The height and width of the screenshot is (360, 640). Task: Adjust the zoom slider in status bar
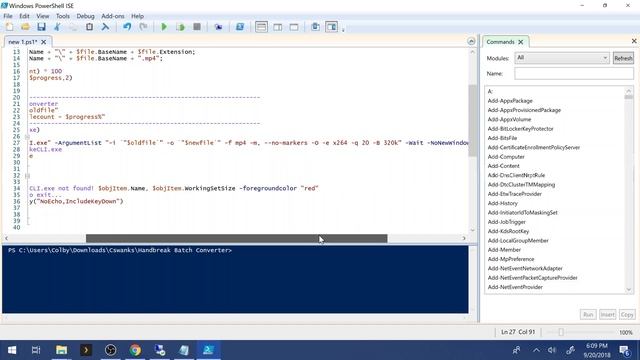coord(561,333)
